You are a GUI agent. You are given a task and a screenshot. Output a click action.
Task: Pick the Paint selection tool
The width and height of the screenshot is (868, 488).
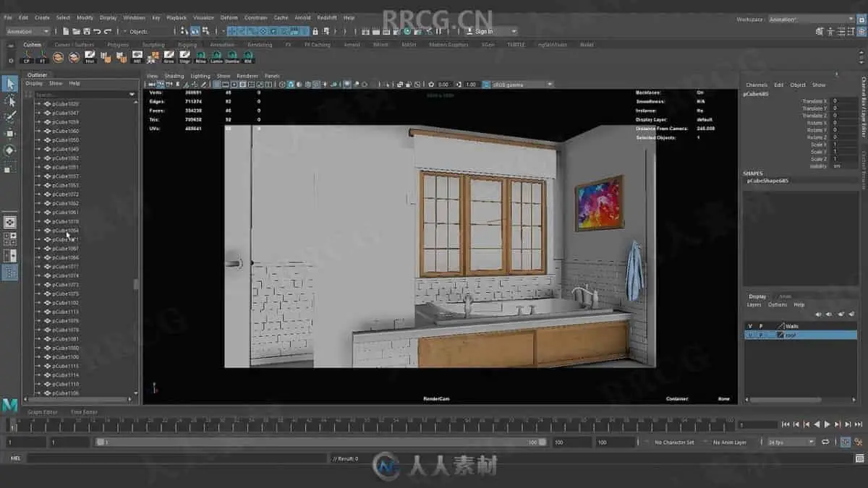tap(9, 117)
